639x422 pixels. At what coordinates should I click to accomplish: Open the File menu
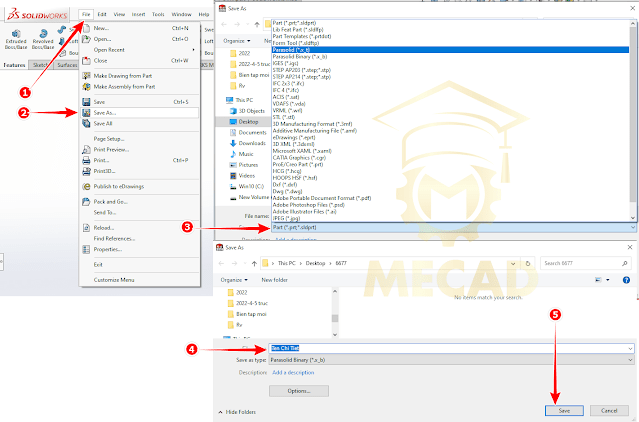86,14
